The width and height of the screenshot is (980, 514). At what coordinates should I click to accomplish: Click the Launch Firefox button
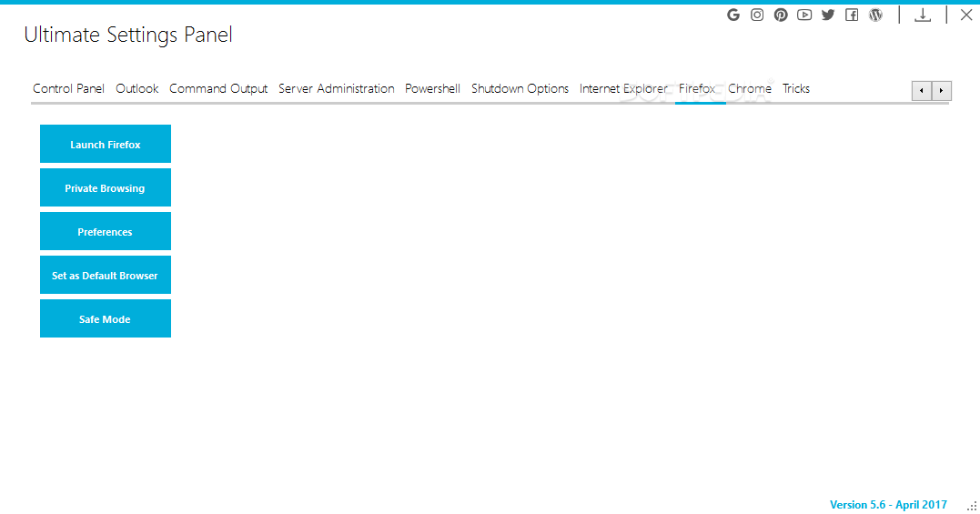(105, 144)
